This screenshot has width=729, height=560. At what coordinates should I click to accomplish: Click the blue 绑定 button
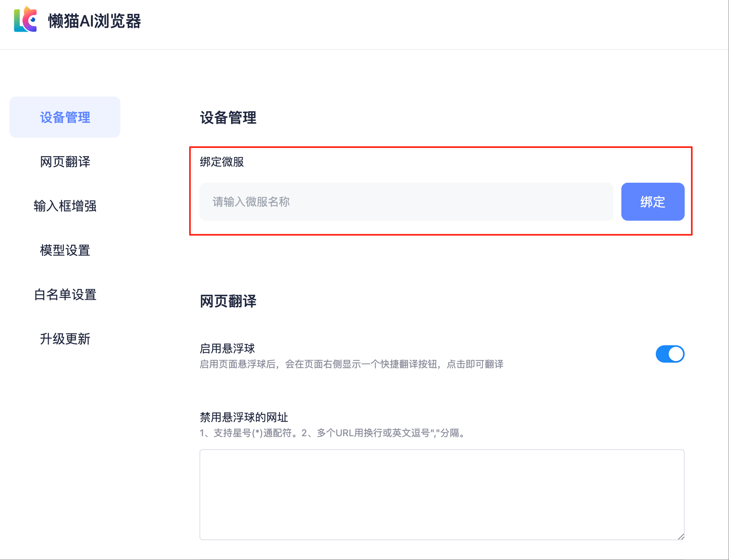coord(653,202)
